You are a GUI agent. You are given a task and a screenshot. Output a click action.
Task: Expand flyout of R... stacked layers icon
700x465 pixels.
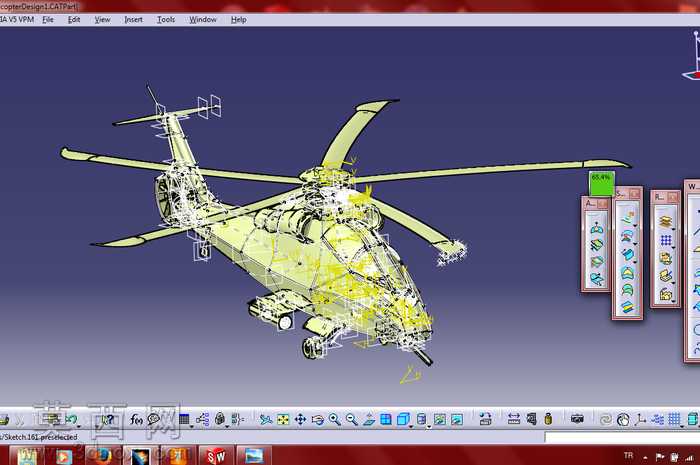coord(674,229)
